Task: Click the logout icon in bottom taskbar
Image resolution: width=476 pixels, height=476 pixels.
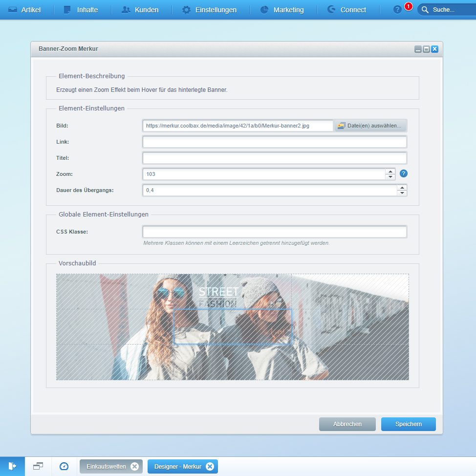Action: pos(12,466)
